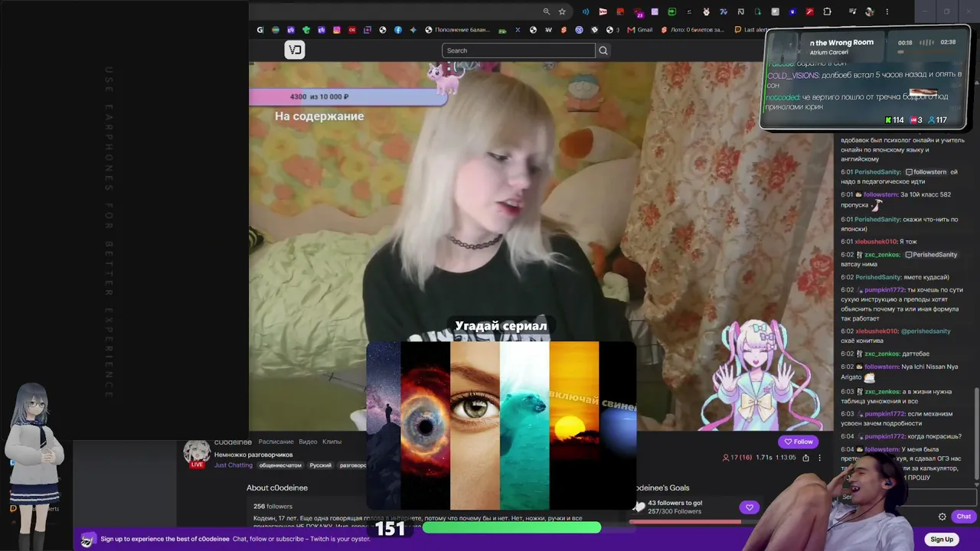Open the Just Chatting category link

233,465
